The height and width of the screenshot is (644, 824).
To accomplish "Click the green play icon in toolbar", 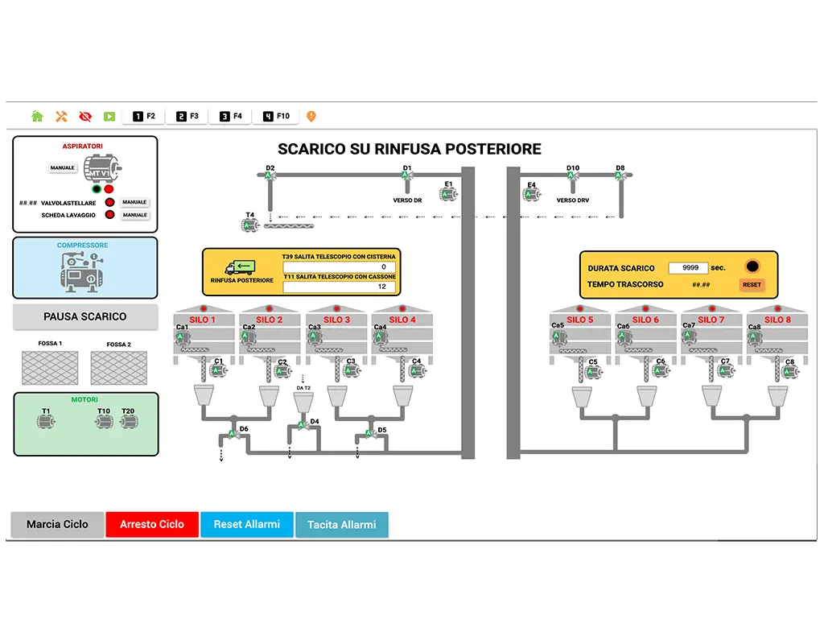I will (109, 116).
